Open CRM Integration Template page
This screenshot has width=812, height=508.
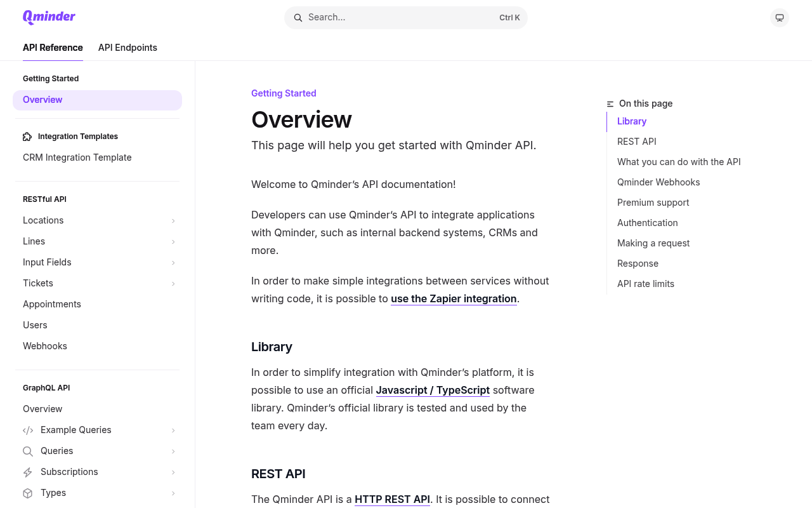(97, 157)
